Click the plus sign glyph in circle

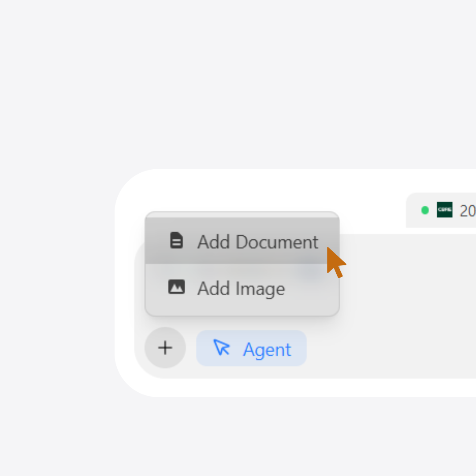[x=165, y=348]
